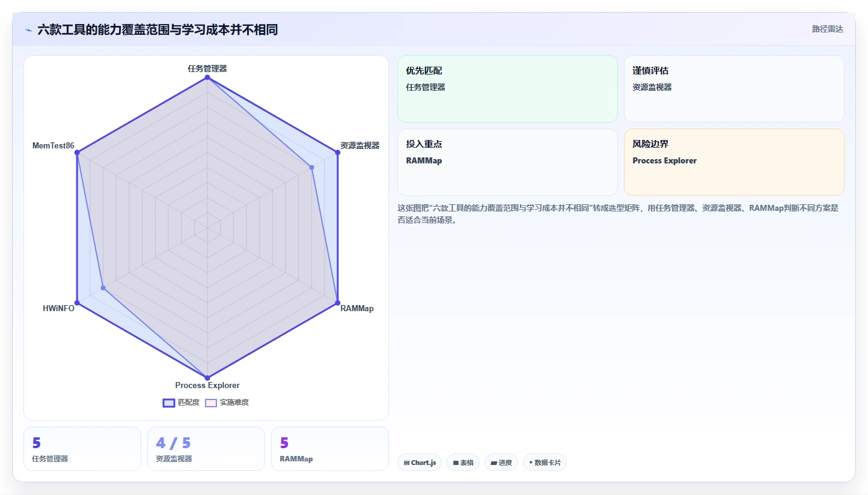The height and width of the screenshot is (495, 868).
Task: Click the HWiNFO axis label on radar
Action: (x=58, y=309)
